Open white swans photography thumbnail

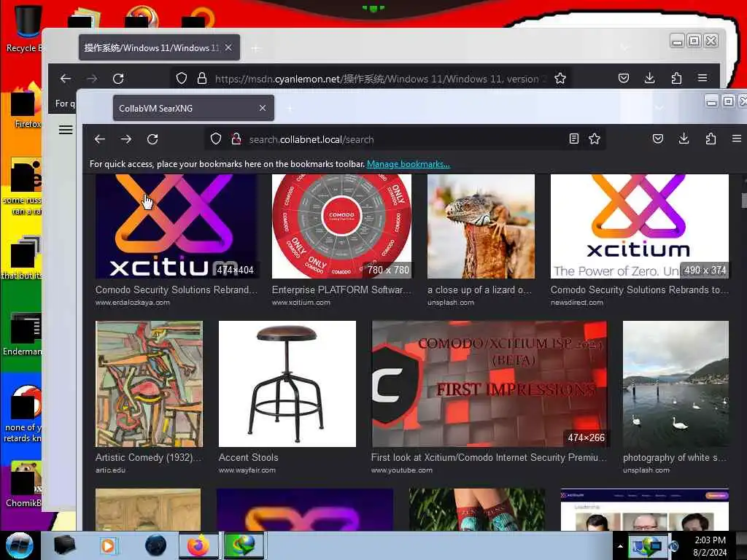tap(676, 384)
